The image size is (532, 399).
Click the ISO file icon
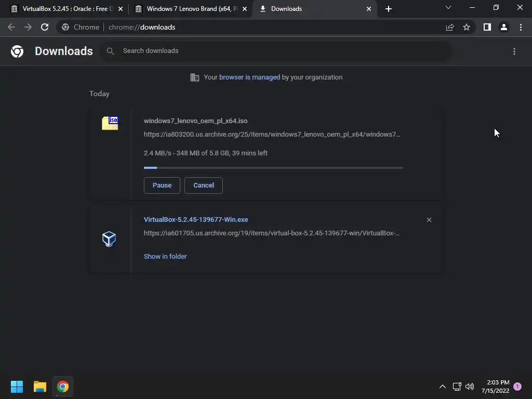coord(110,123)
